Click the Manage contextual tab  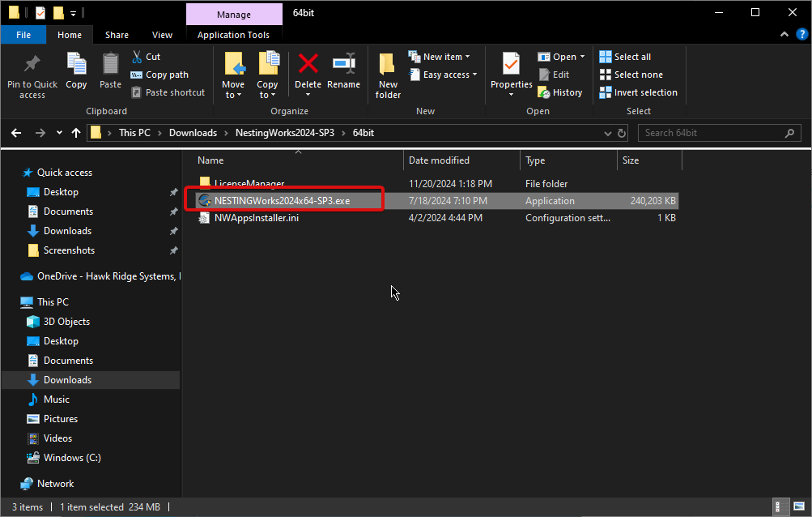(234, 15)
